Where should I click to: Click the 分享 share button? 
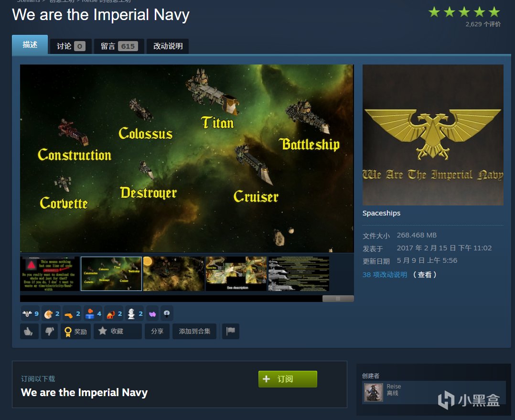point(157,331)
